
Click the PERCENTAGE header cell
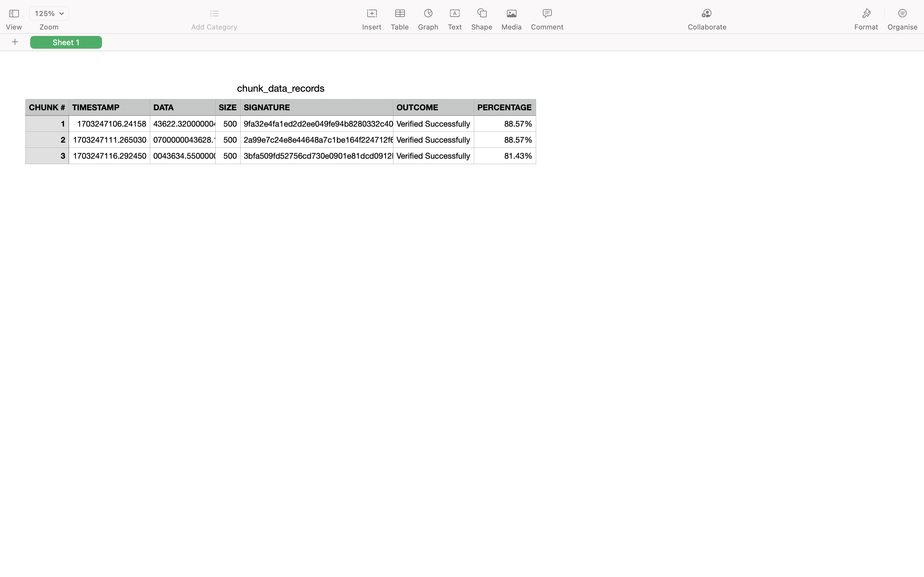[504, 108]
